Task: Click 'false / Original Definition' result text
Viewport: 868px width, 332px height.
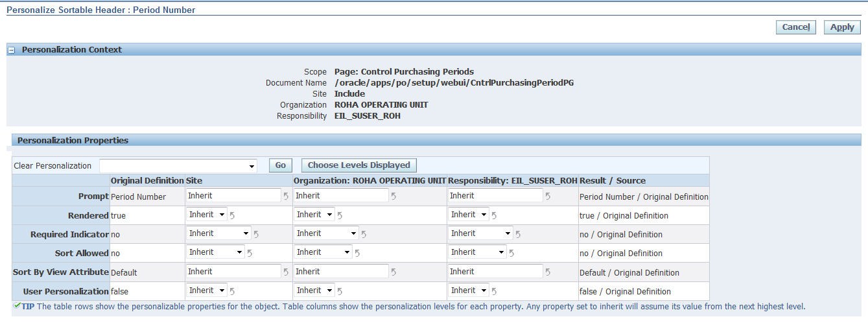Action: (625, 291)
